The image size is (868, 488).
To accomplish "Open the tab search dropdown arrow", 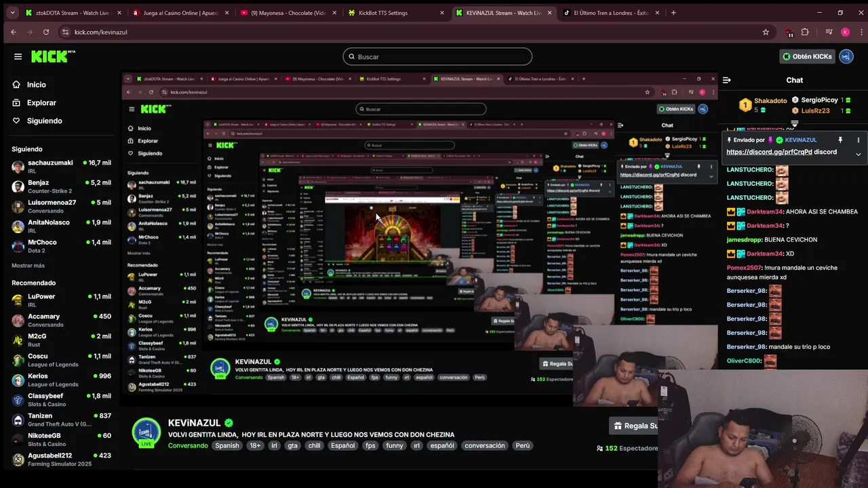I will click(x=12, y=13).
